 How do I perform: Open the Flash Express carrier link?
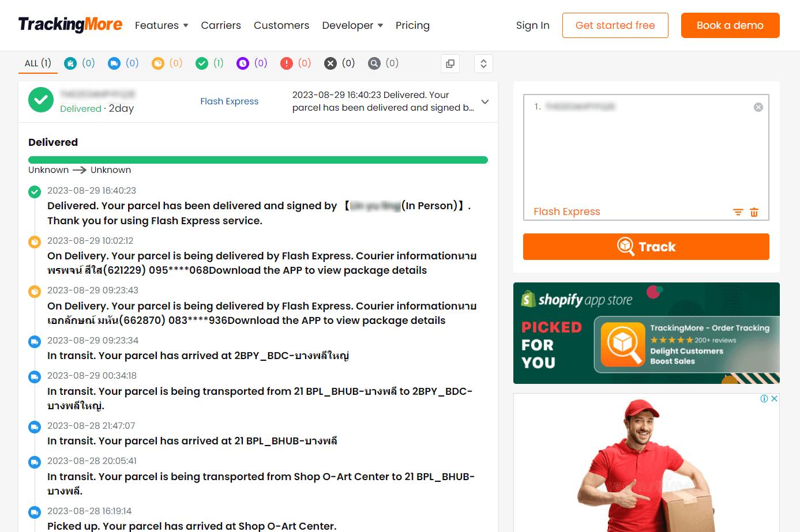coord(230,101)
